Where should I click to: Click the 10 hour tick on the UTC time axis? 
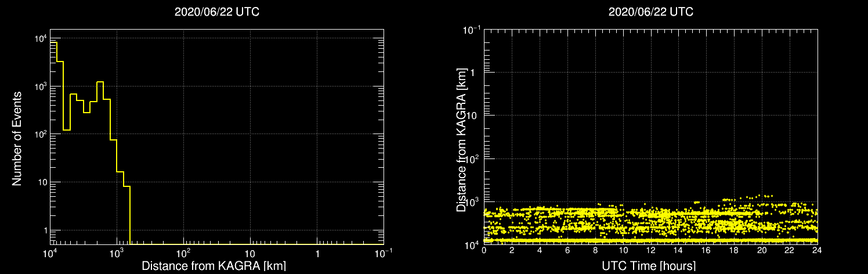click(623, 250)
